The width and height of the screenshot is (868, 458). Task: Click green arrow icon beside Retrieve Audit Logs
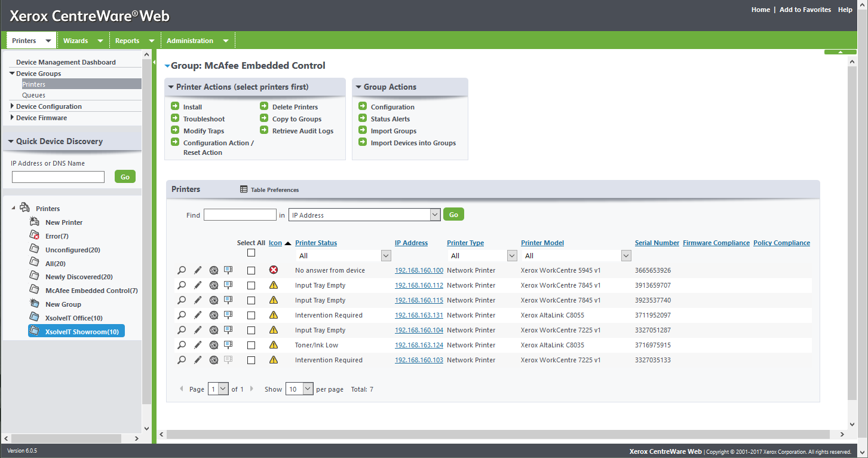264,130
